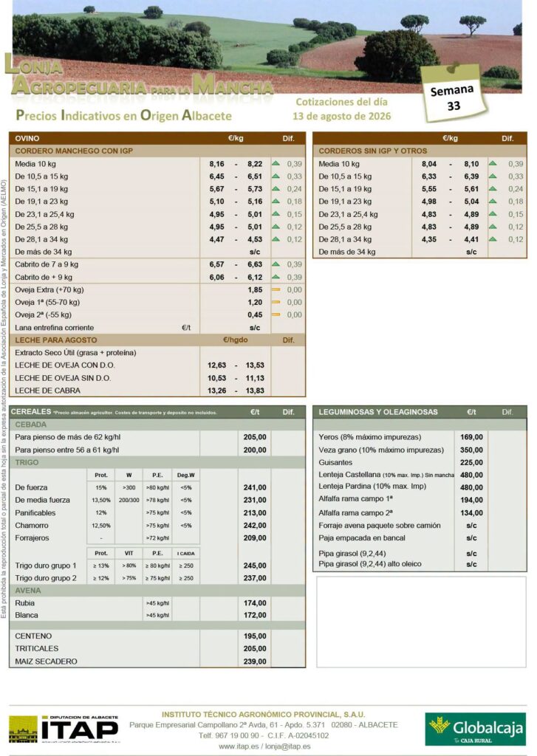Select the TRIGO subsection label
The width and height of the screenshot is (537, 756).
click(27, 462)
